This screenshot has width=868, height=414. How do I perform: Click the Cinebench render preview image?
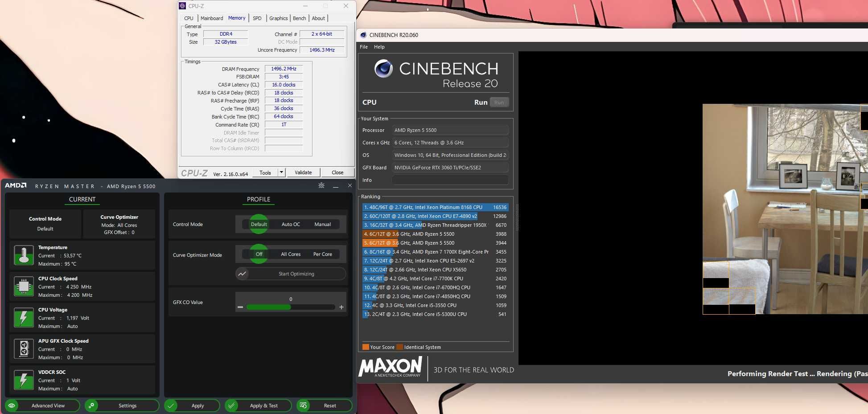pos(785,209)
